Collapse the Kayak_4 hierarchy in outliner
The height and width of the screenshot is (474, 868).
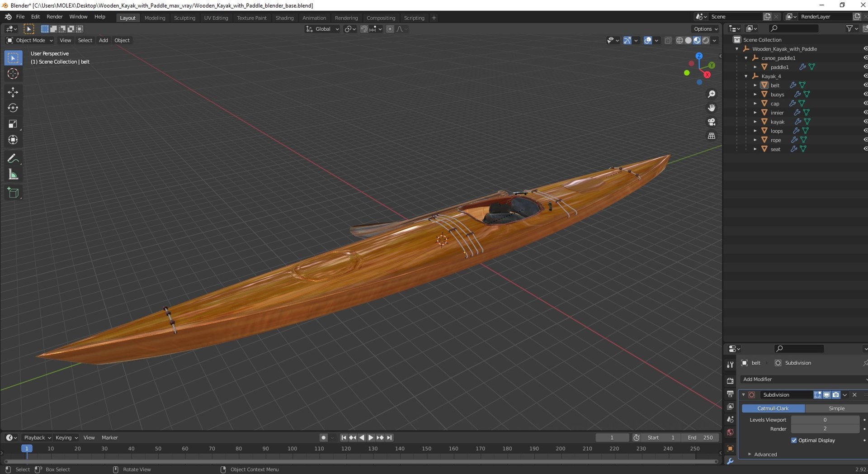746,76
